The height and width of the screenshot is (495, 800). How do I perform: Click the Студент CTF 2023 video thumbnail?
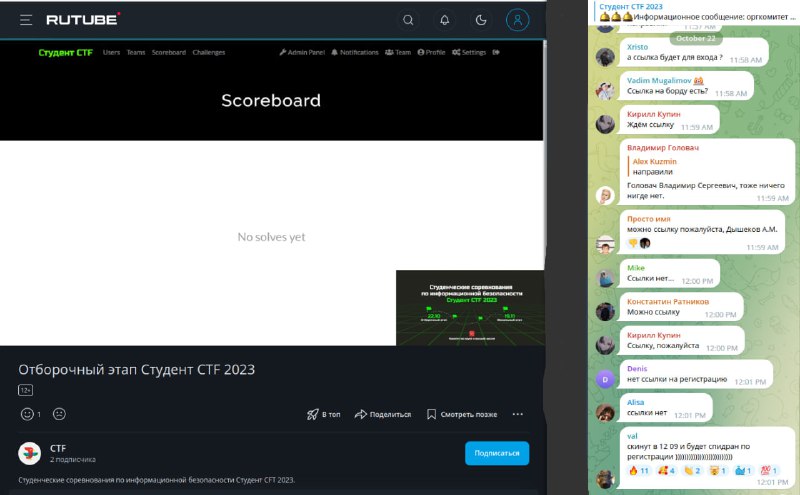pyautogui.click(x=470, y=308)
